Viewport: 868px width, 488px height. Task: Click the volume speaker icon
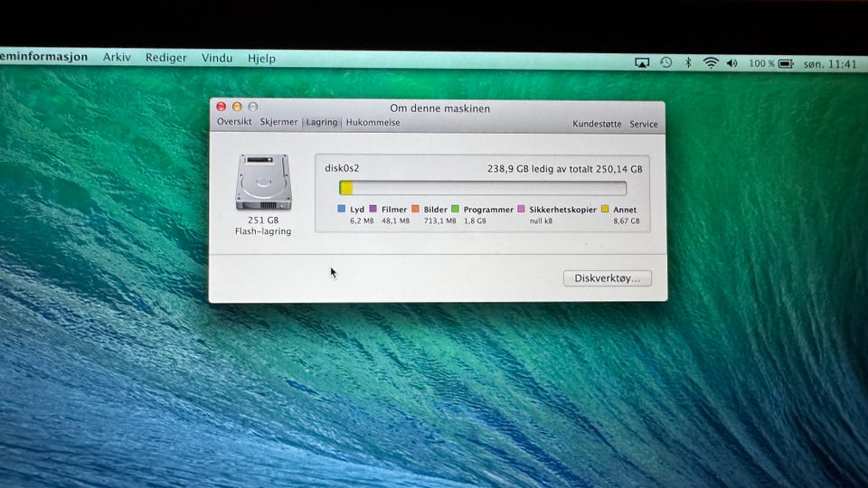[x=732, y=63]
